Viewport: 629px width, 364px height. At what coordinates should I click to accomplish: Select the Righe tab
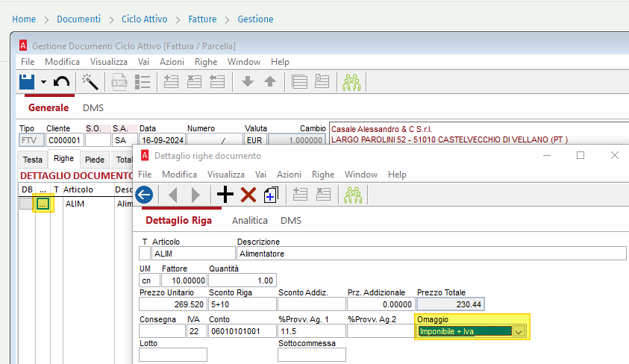(x=63, y=158)
